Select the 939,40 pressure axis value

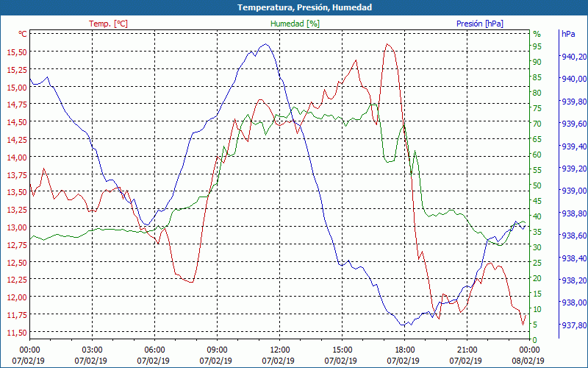(x=573, y=146)
